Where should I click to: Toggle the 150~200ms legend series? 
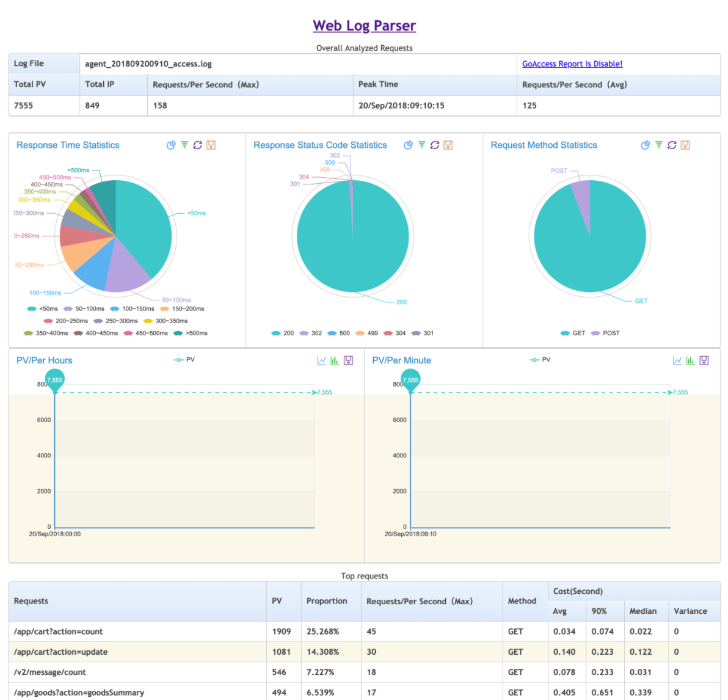click(x=182, y=309)
